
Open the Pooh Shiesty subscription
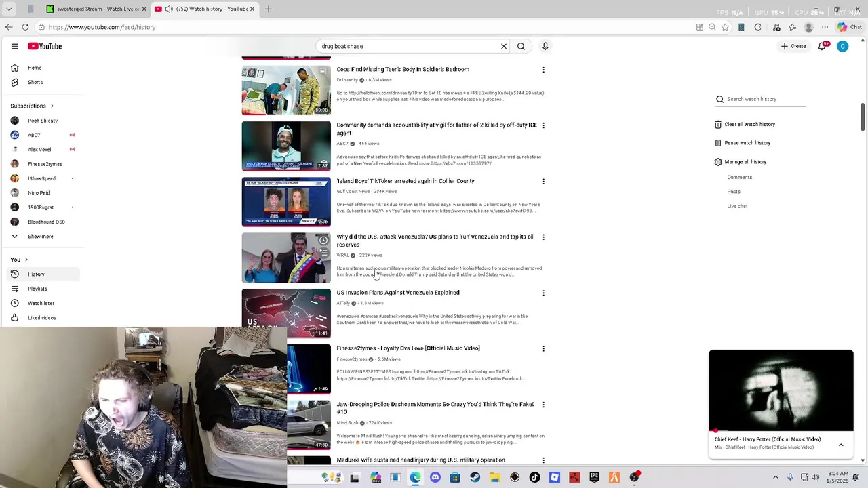tap(43, 121)
